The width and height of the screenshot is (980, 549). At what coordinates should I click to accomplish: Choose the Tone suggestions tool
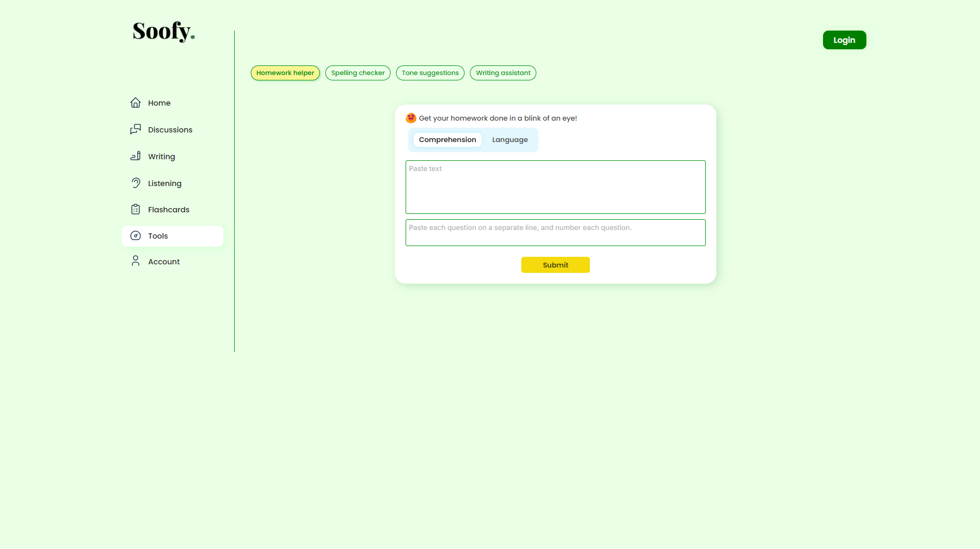(x=430, y=73)
